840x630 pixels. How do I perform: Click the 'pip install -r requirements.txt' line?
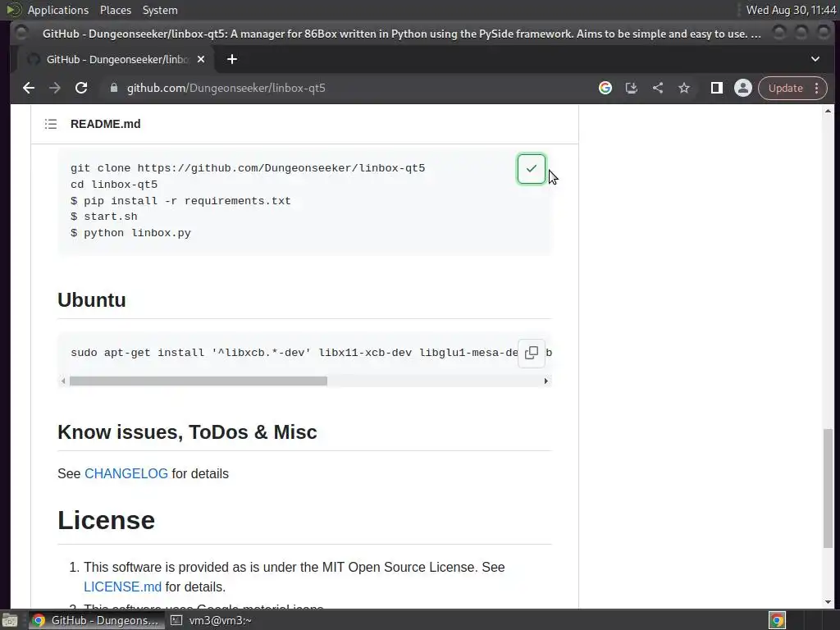coord(180,201)
